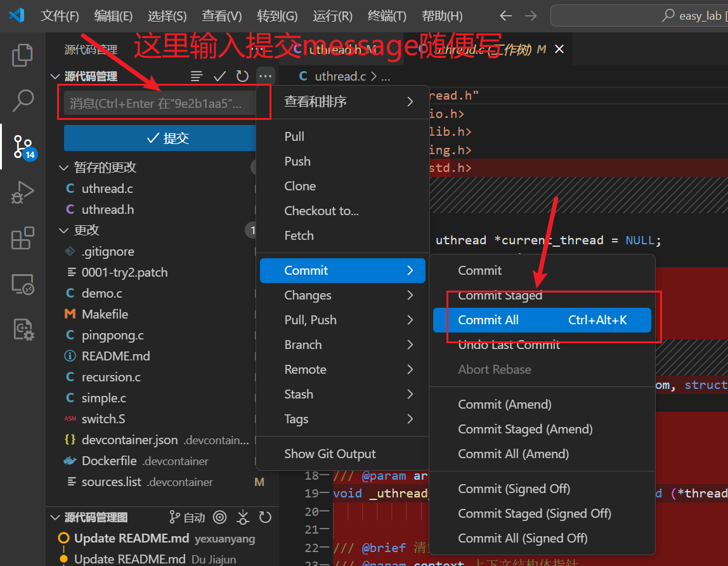Click the branch icon labeled 自动
Screen dimensions: 728x566
point(187,517)
